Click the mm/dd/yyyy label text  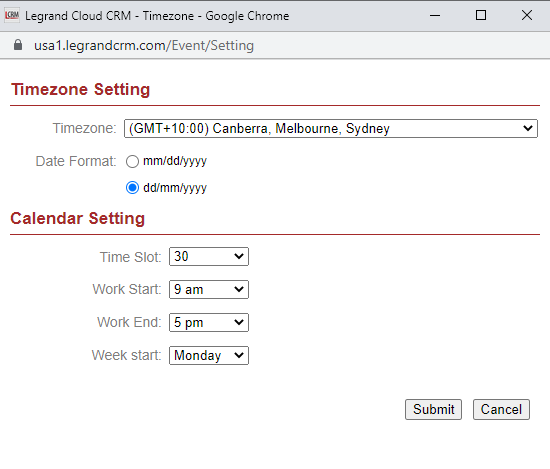(x=175, y=161)
